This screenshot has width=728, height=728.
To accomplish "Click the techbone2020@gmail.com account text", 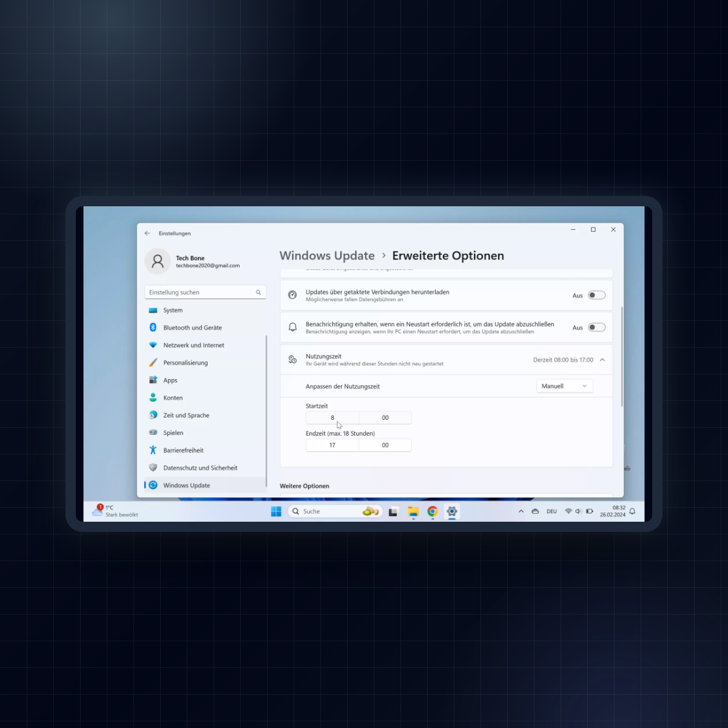I will pyautogui.click(x=208, y=266).
